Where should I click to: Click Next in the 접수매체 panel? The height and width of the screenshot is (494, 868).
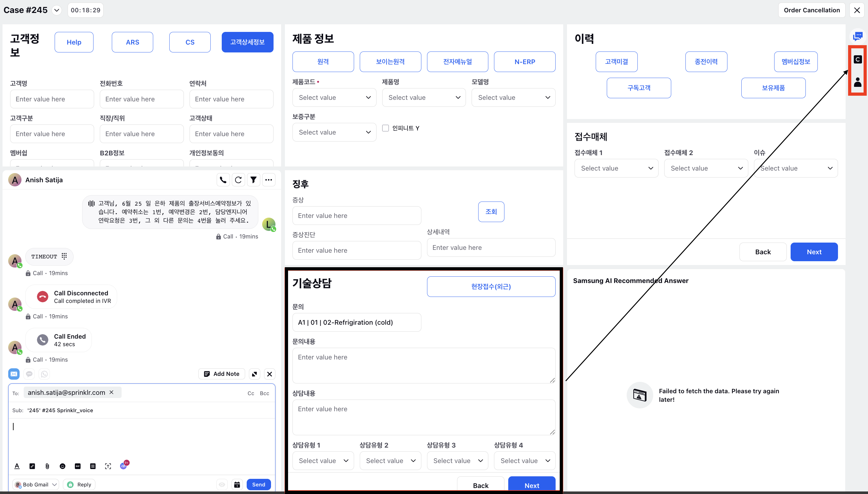(x=814, y=252)
